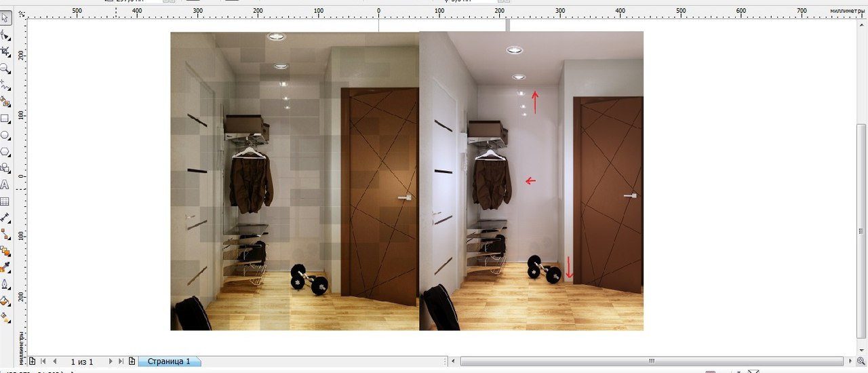Click the '1 из 1' page counter
The image size is (868, 373).
point(82,361)
